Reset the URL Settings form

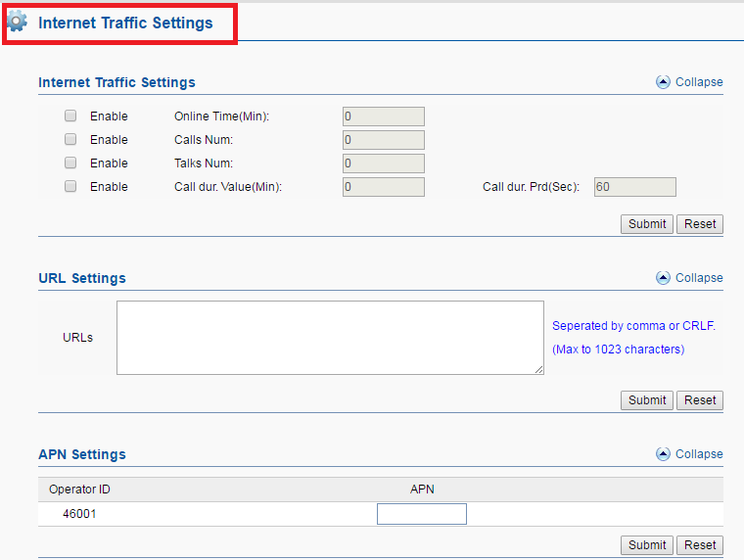(700, 400)
